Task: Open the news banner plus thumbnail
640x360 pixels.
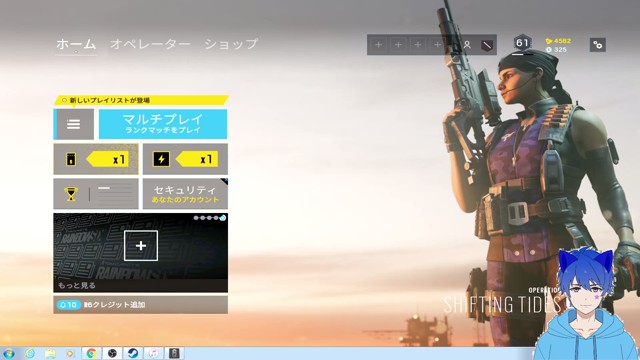Action: click(141, 246)
